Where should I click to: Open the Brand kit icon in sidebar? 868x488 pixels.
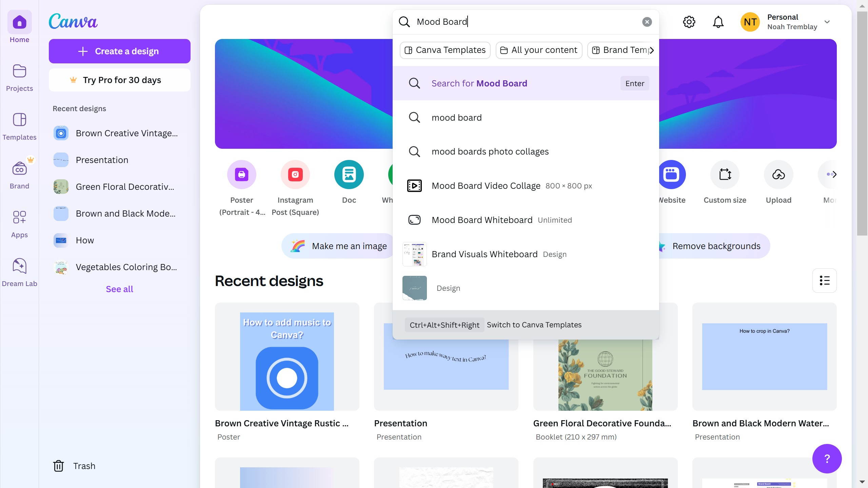19,168
